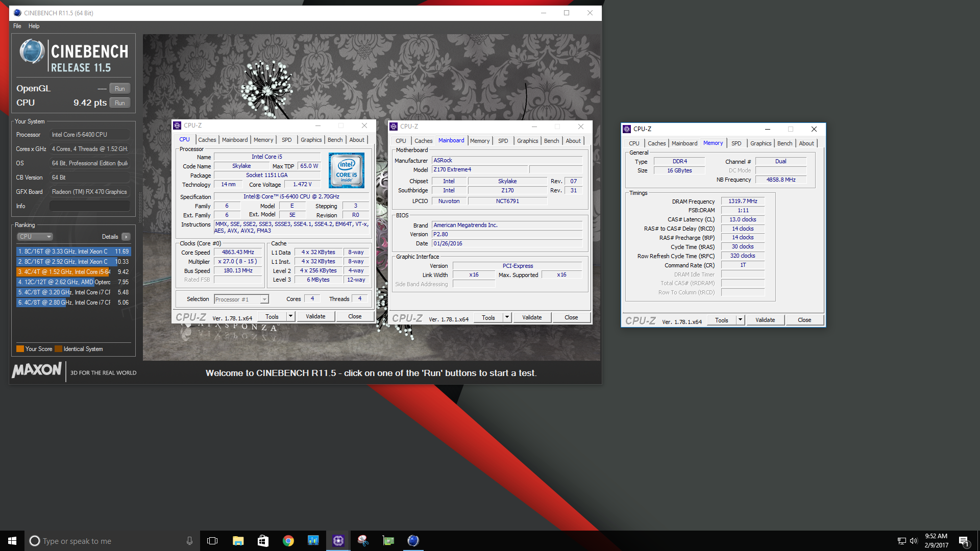Open the Processor #1 selection dropdown
The image size is (980, 551).
[x=241, y=299]
